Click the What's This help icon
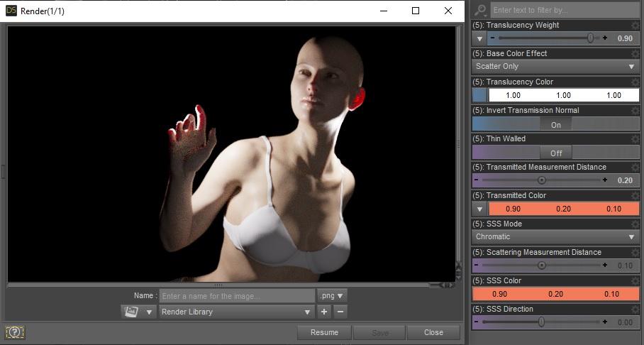Screen dimensions: 644x345 15,332
